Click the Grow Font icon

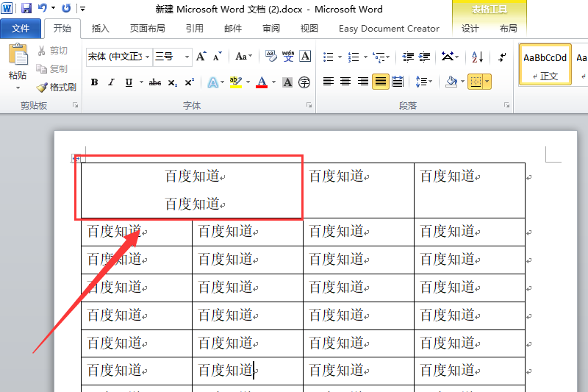[x=201, y=57]
